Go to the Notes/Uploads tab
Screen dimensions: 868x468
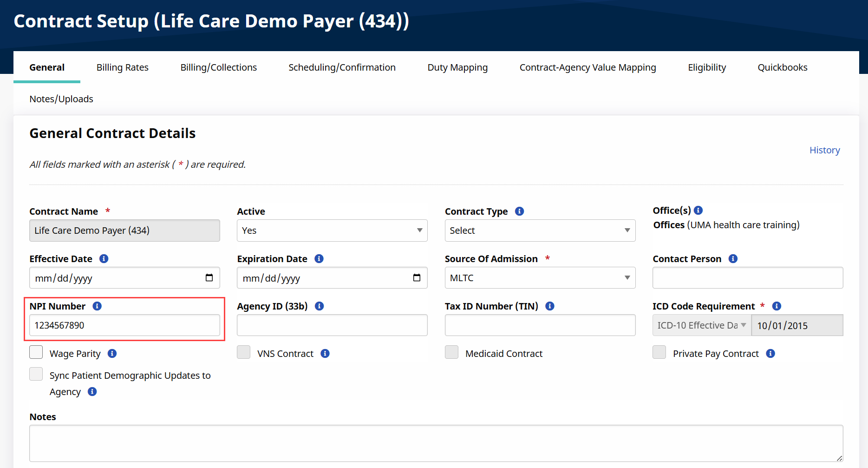(61, 99)
